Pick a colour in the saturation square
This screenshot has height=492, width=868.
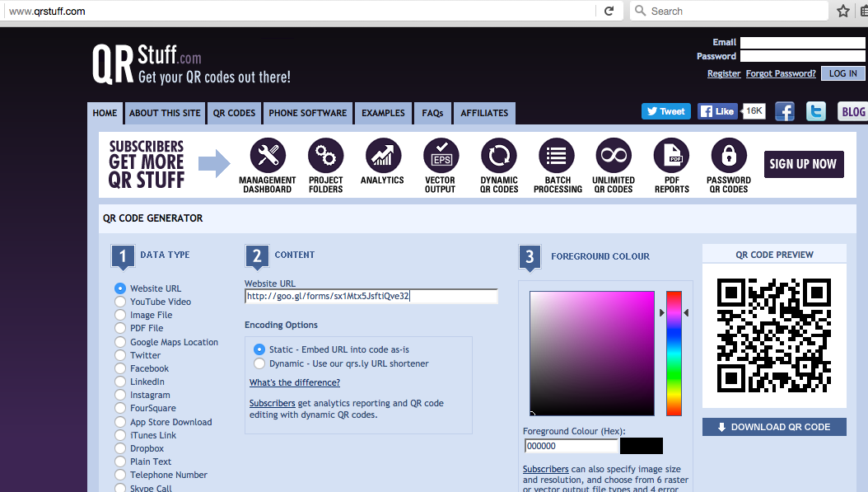592,353
